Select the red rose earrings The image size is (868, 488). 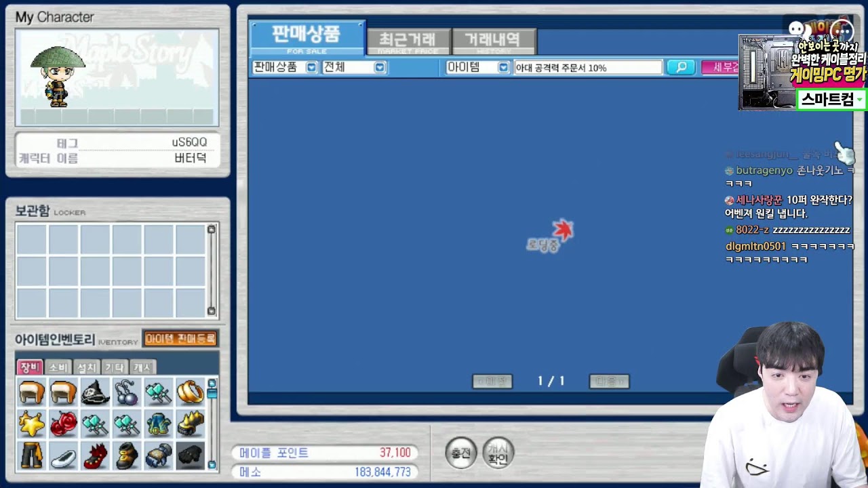pyautogui.click(x=63, y=424)
